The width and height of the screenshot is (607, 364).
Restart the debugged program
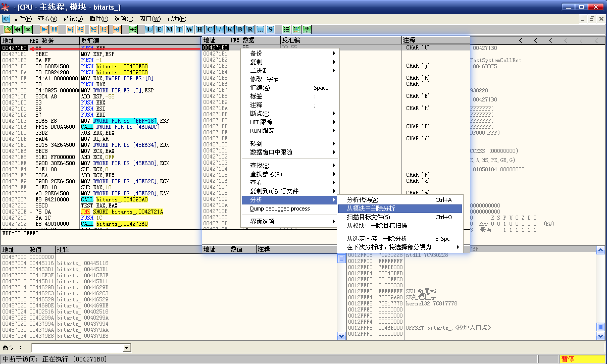tap(17, 30)
